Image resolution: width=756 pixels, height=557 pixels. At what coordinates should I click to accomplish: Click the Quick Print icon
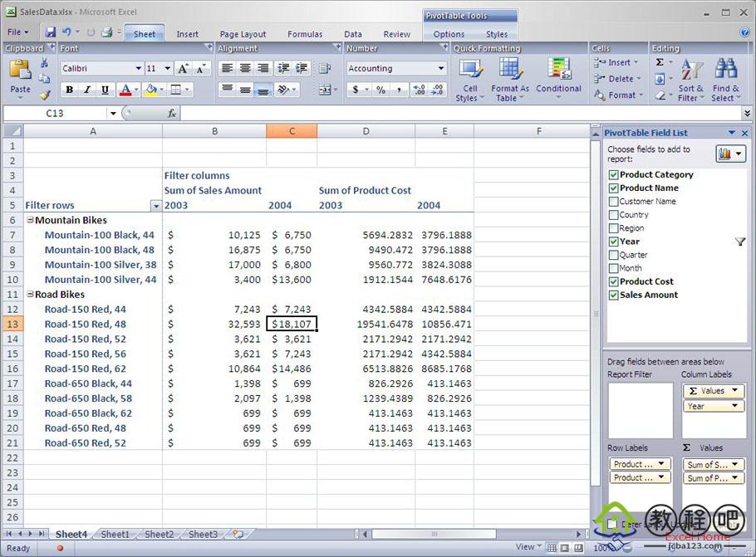pyautogui.click(x=106, y=32)
